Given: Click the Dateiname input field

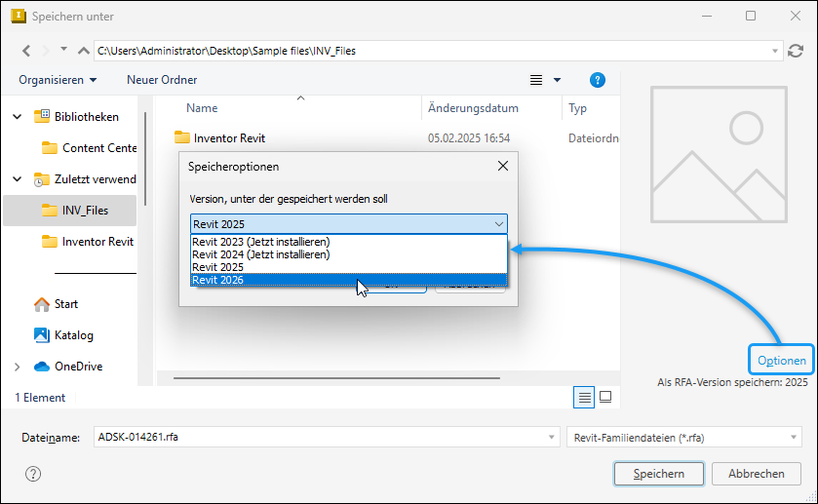Looking at the screenshot, I should (x=319, y=437).
